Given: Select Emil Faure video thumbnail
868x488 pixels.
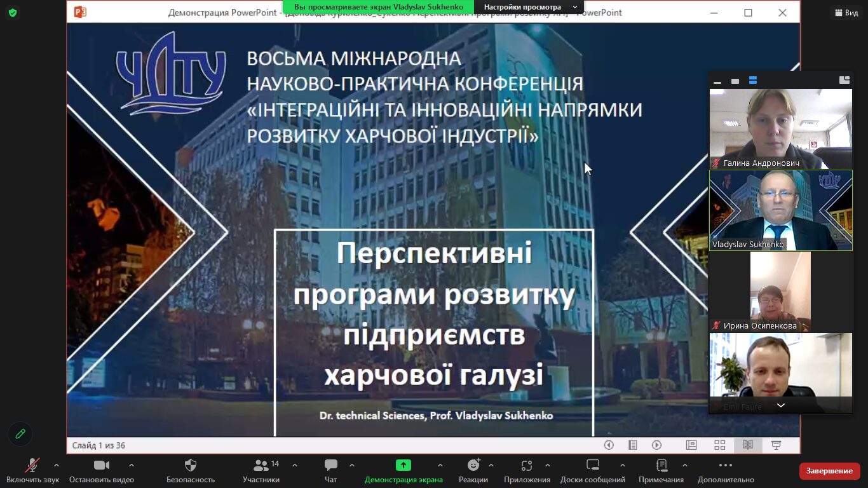Looking at the screenshot, I should click(781, 373).
